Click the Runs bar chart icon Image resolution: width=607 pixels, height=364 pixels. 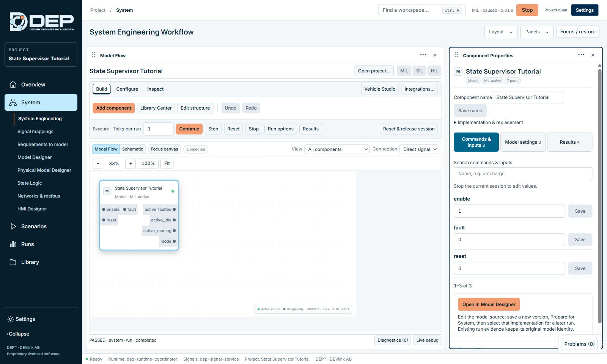coord(13,244)
